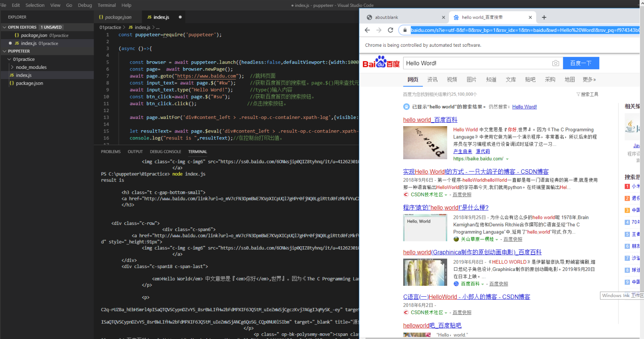Select the 贴吧 category tab
Image resolution: width=644 pixels, height=339 pixels.
(x=530, y=80)
